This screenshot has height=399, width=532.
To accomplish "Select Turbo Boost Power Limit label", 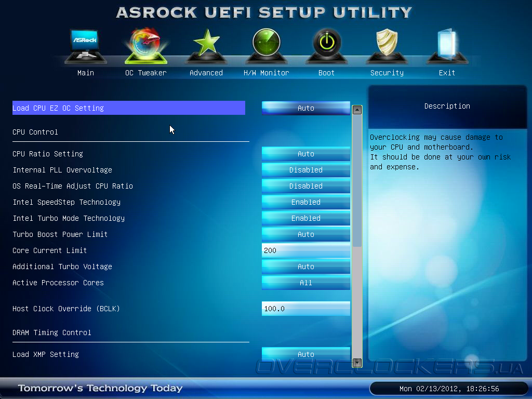I will click(60, 234).
